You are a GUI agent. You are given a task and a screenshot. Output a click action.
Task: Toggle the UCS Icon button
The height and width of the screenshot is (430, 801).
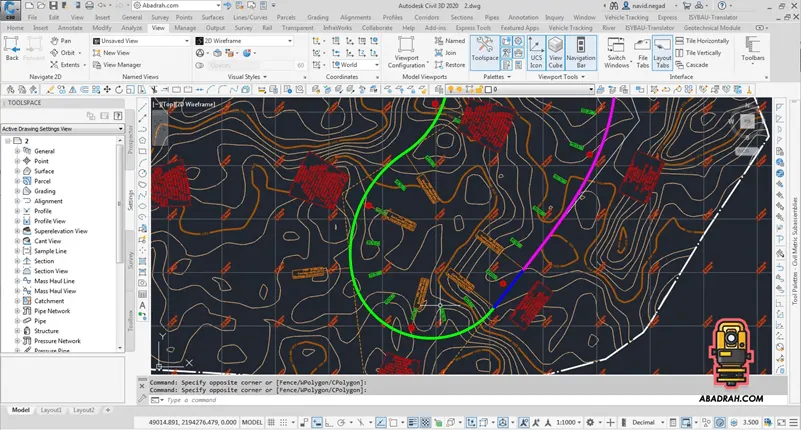536,51
